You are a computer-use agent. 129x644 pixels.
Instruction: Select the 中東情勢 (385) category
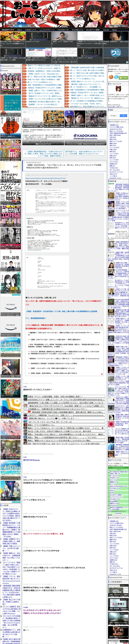tap(114, 125)
